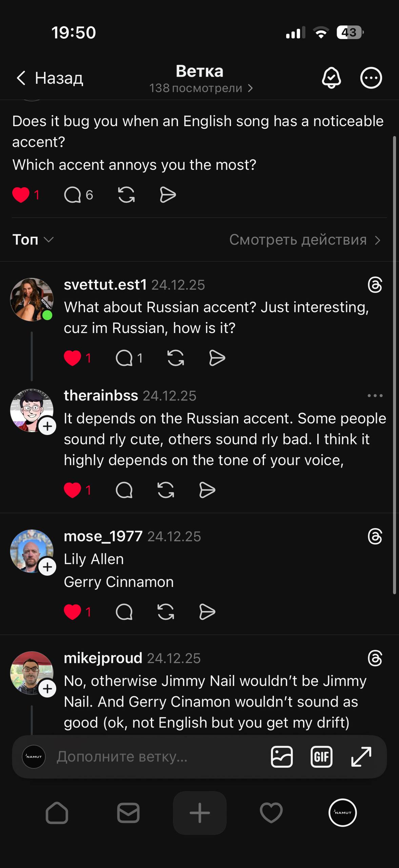Expand the reply composer to full screen
Screen dimensions: 399x868
[x=361, y=756]
